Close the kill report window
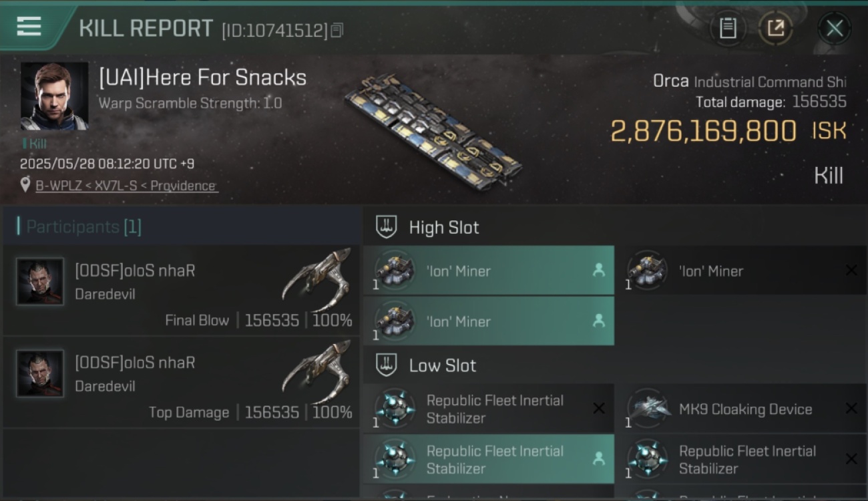The image size is (868, 501). click(834, 28)
